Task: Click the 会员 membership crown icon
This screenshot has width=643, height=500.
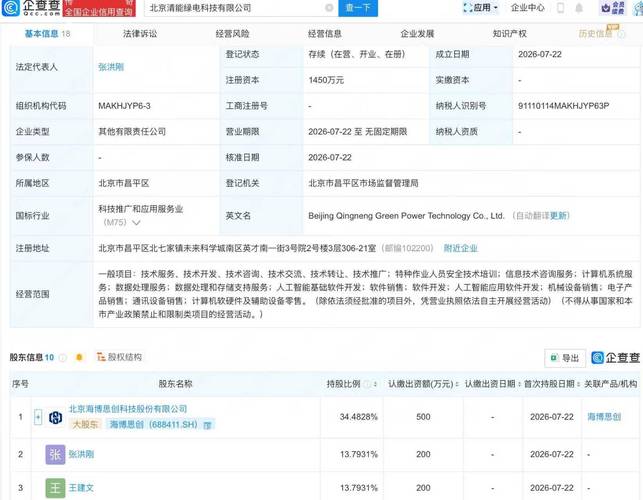Action: coord(613,8)
